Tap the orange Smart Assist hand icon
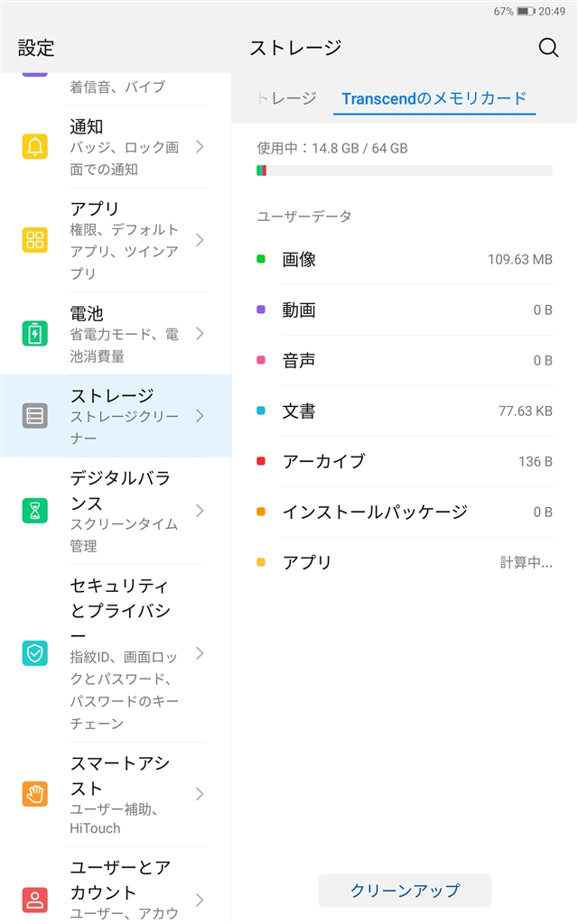 tap(35, 794)
